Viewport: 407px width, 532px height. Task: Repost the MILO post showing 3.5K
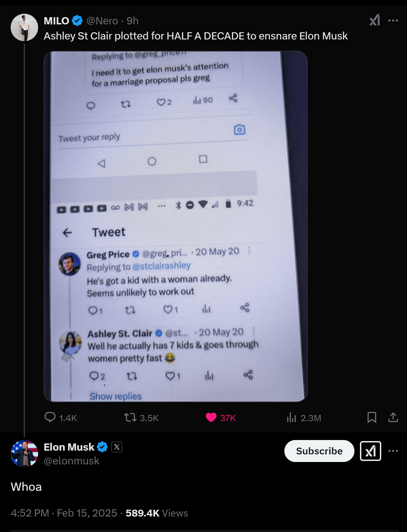tap(131, 417)
